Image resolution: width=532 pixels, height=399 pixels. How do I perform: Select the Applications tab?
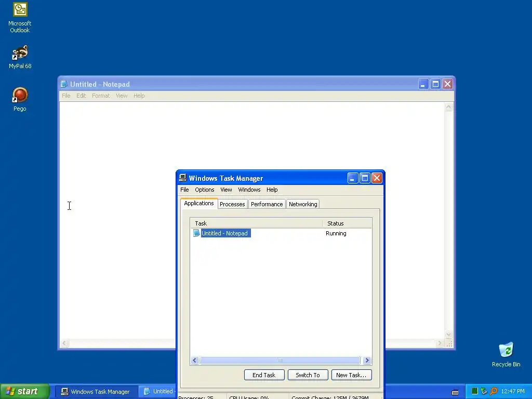(199, 203)
